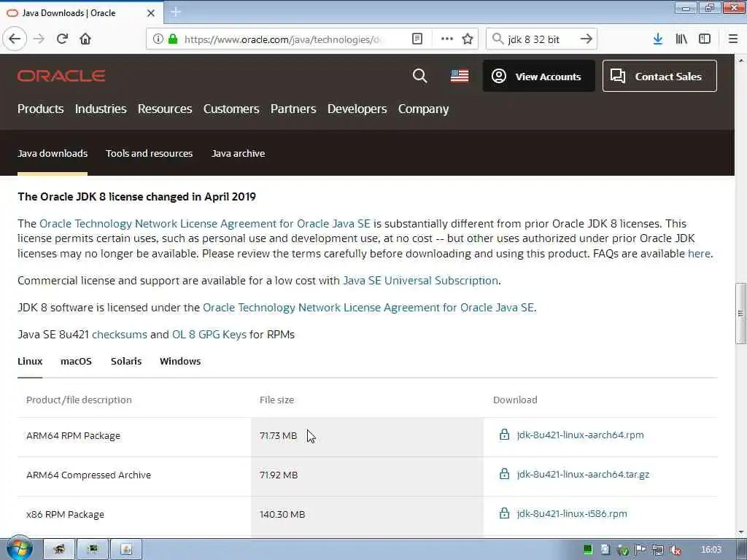Click the network tray icon
The height and width of the screenshot is (560, 747).
pos(658,550)
